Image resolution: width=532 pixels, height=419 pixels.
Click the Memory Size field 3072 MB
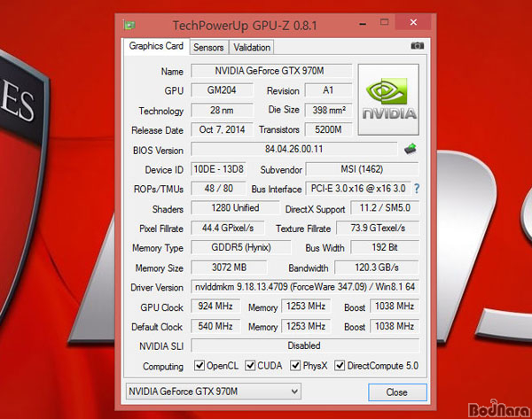229,268
